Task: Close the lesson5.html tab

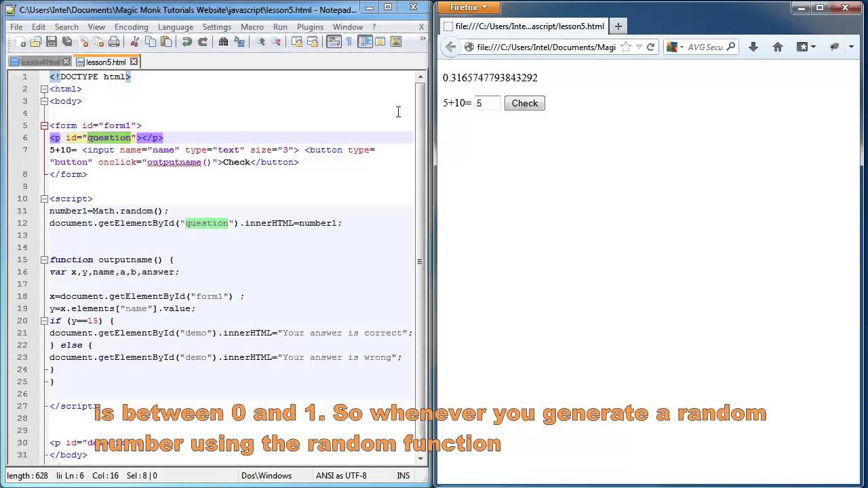Action: click(134, 62)
